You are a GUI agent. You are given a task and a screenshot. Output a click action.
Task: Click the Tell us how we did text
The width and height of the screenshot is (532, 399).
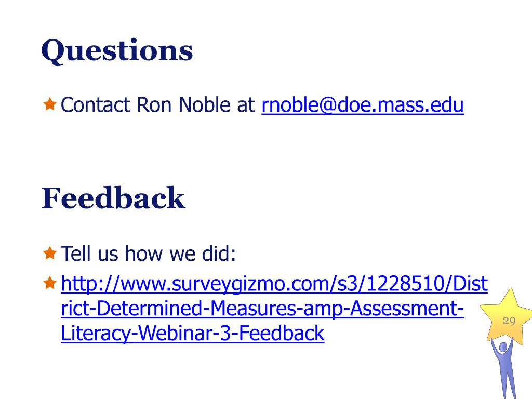pyautogui.click(x=148, y=254)
